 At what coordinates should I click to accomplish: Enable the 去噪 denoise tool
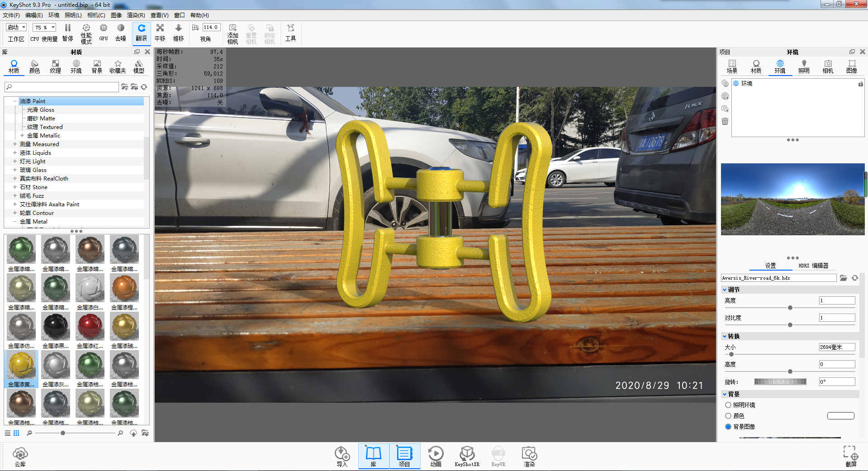(x=120, y=33)
